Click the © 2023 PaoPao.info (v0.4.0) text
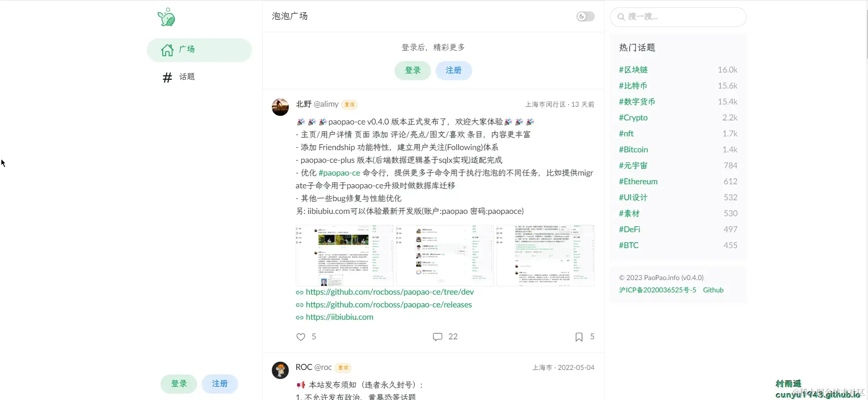Screen dimensions: 868x400 661,278
